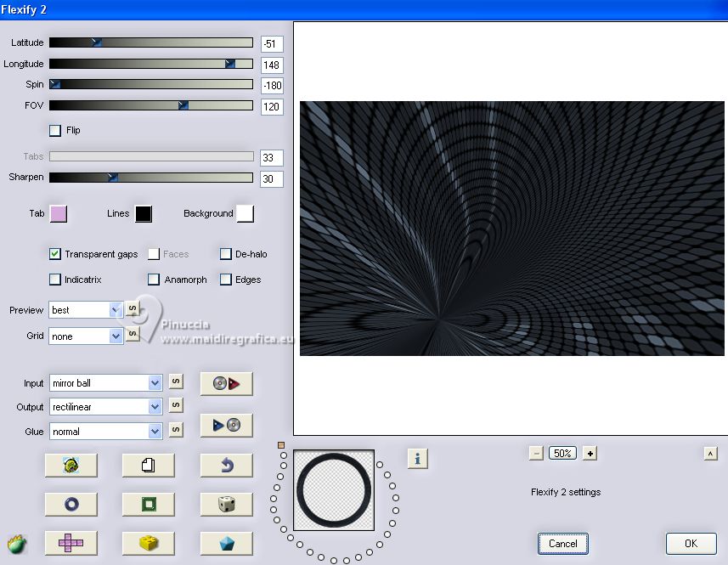The image size is (728, 565).
Task: Click the zoom in plus button
Action: [590, 453]
